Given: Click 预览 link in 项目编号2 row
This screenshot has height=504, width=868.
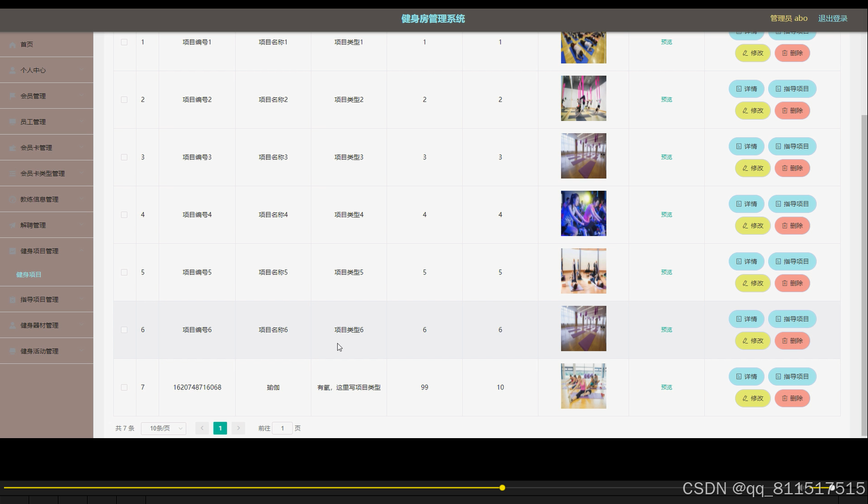Looking at the screenshot, I should click(666, 100).
